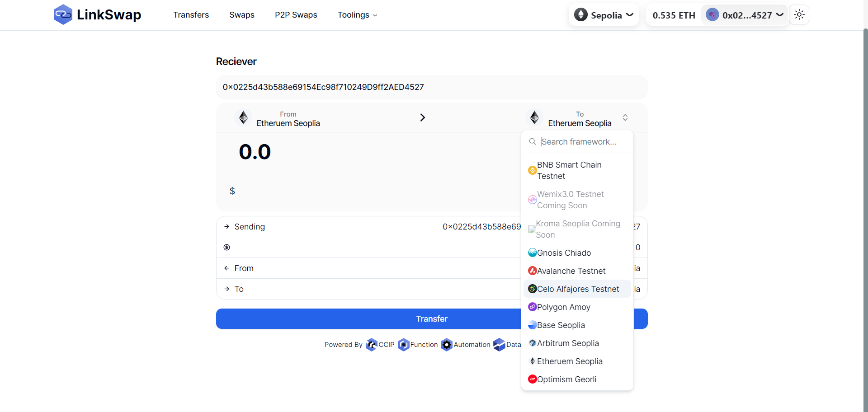Select Optimism Georli network
This screenshot has height=412, width=868.
577,379
